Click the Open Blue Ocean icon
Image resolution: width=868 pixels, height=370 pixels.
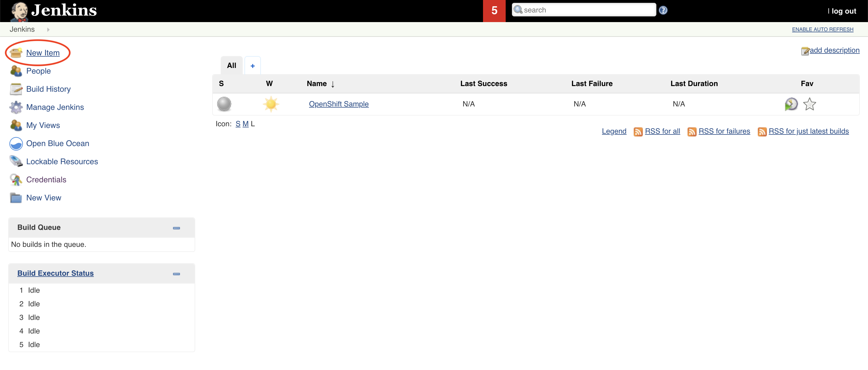click(x=16, y=144)
